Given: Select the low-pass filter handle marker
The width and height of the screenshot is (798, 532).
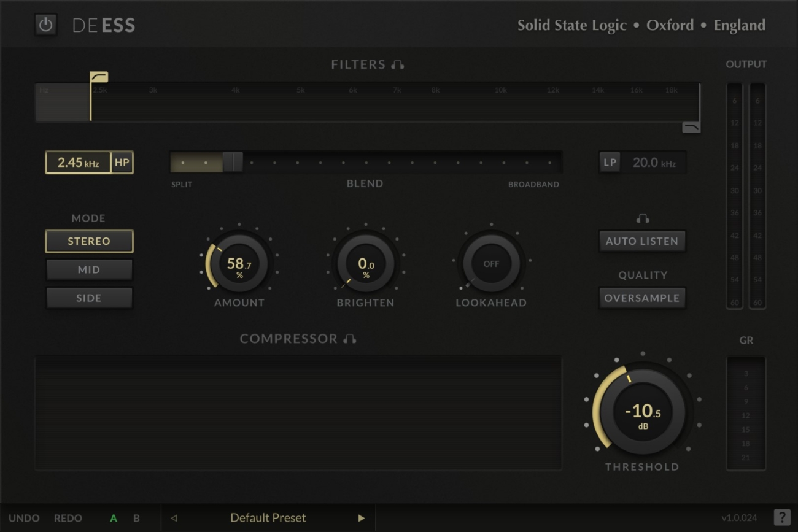Looking at the screenshot, I should tap(691, 127).
